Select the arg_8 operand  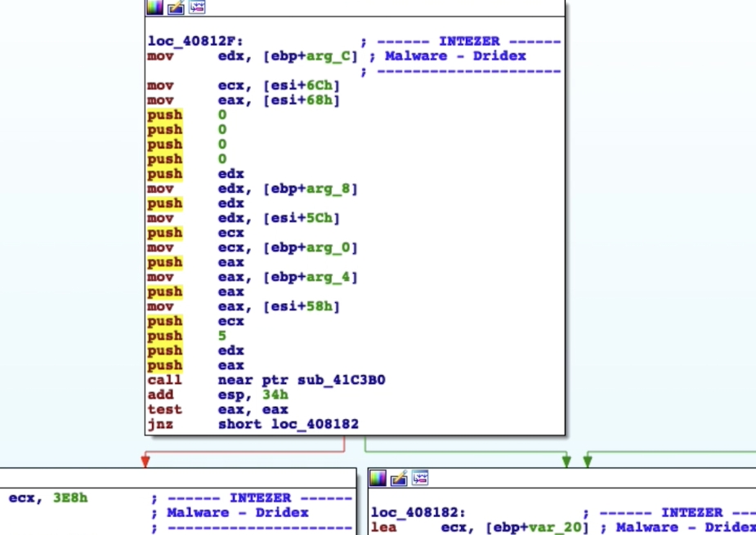pos(333,189)
